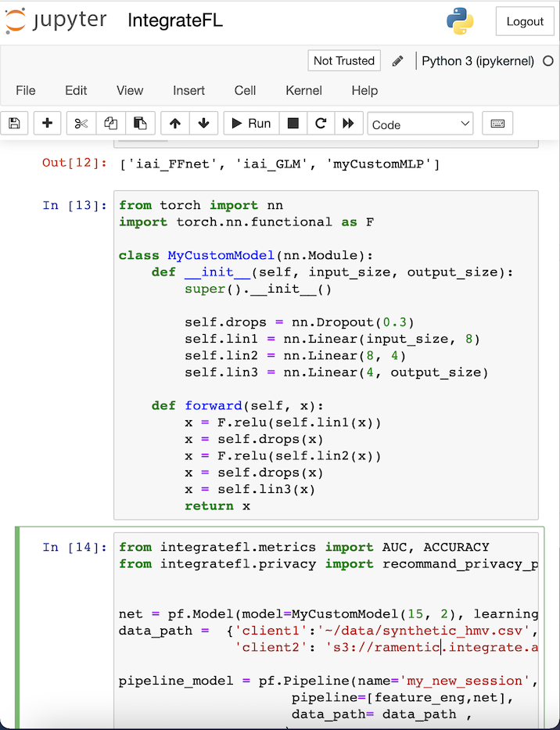
Task: Click the Not Trusted notebook button
Action: click(x=344, y=61)
